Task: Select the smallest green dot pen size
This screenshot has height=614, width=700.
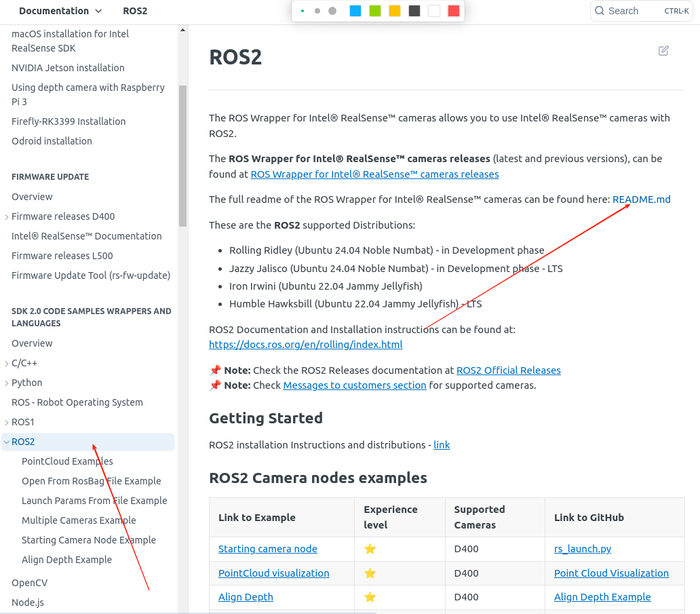Action: 303,11
